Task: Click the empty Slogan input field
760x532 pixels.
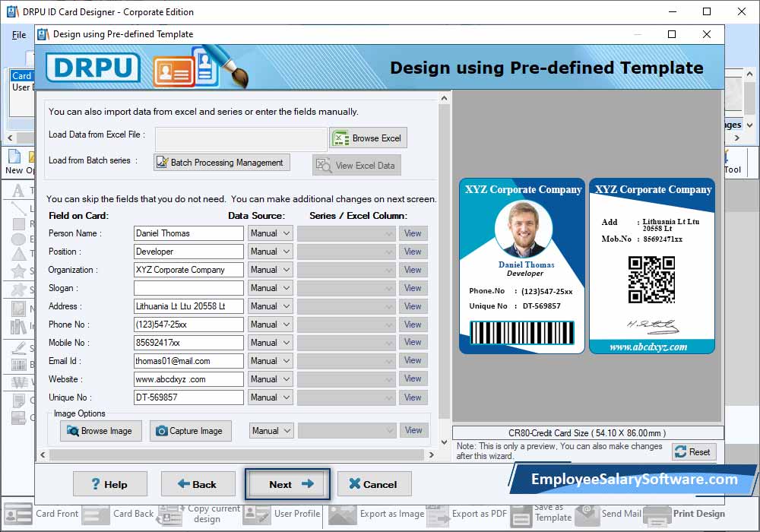Action: coord(188,288)
